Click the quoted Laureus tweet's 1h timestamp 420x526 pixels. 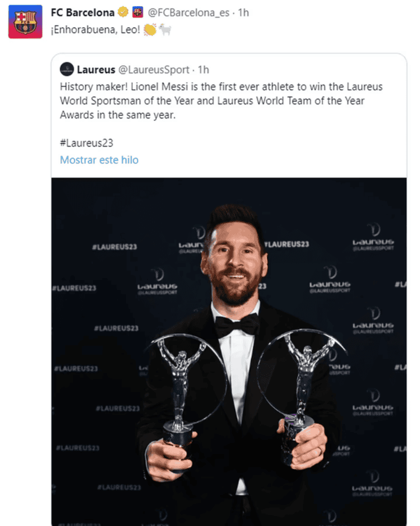203,69
